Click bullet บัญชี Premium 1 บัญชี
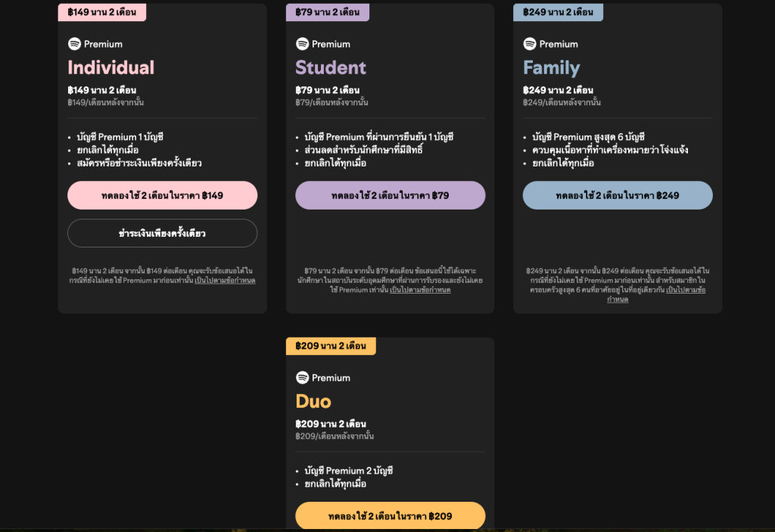 (120, 137)
